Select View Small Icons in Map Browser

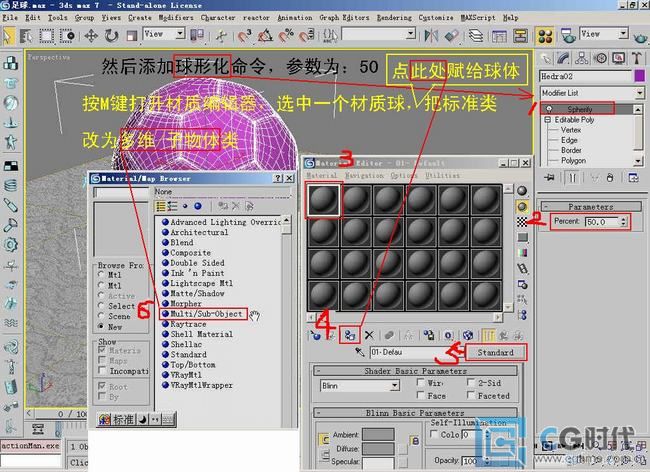click(x=185, y=206)
